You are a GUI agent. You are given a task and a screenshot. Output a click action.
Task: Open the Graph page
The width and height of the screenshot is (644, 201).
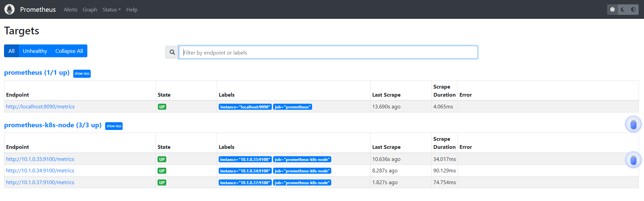click(x=90, y=9)
